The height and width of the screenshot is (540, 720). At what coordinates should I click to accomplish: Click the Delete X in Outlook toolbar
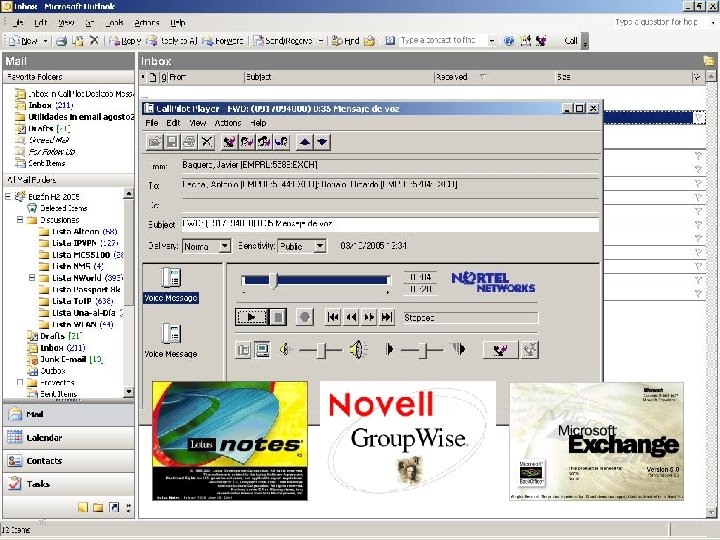(x=94, y=40)
